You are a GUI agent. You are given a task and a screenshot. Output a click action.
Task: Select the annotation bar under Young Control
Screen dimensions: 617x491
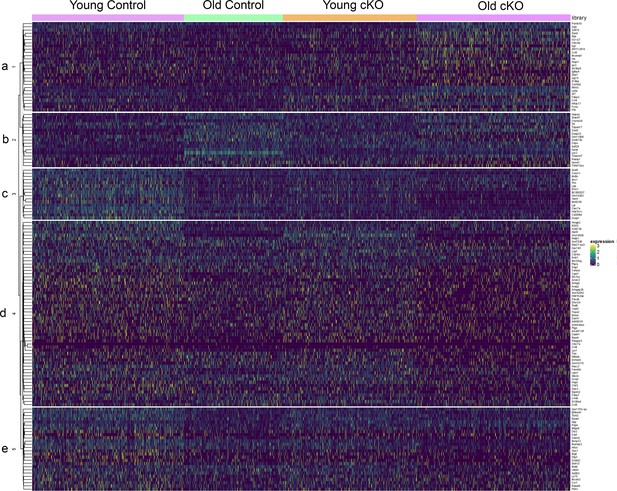click(x=108, y=18)
